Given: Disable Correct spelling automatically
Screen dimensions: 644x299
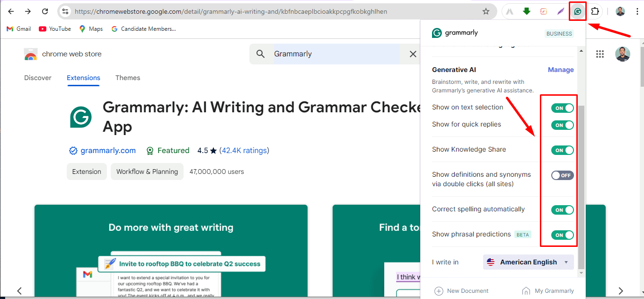Looking at the screenshot, I should [563, 210].
